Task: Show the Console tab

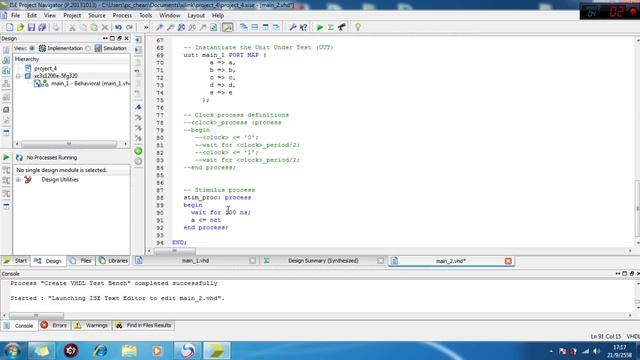Action: pos(19,325)
